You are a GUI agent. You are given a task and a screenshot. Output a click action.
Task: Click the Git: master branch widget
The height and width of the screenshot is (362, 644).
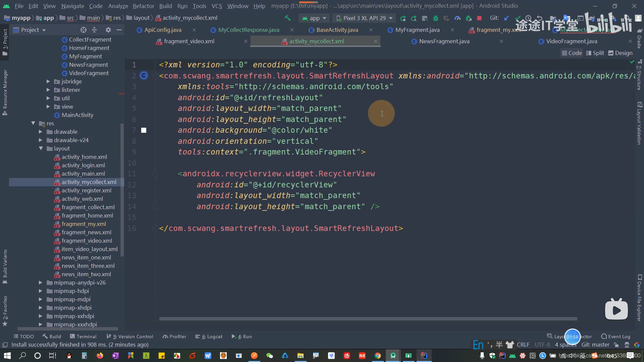[595, 345]
